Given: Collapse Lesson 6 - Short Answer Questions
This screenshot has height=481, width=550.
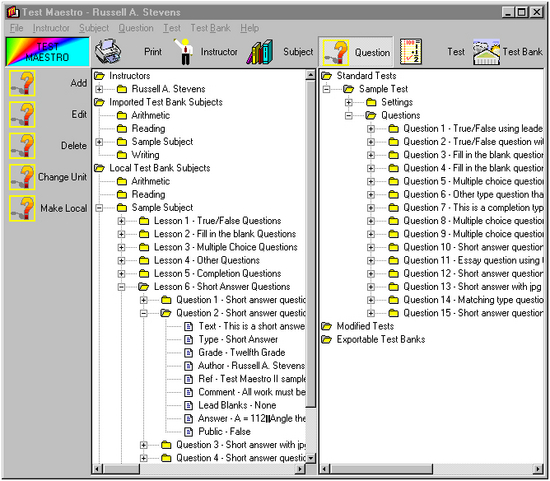Looking at the screenshot, I should [x=121, y=287].
